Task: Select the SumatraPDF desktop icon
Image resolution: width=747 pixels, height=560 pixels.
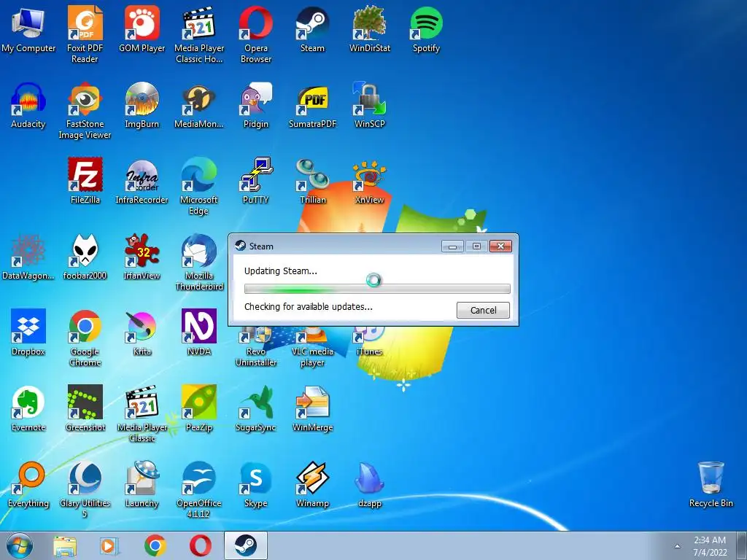Action: [312, 106]
